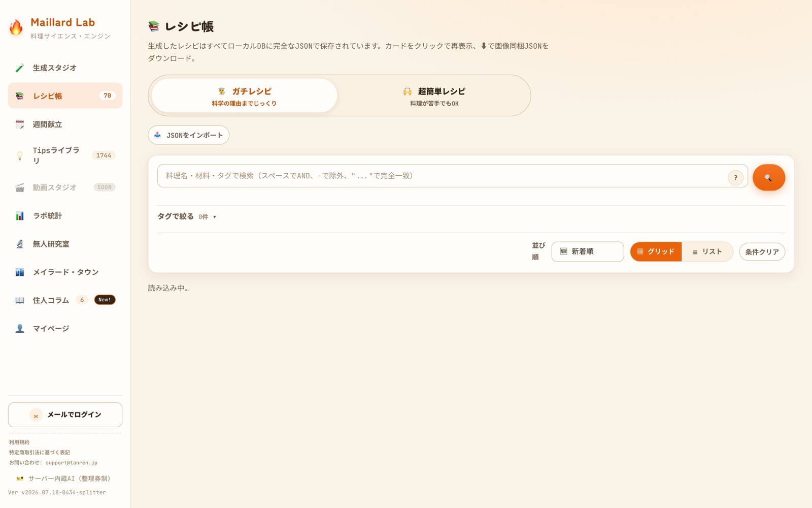The image size is (812, 508).
Task: Open 特定商取引法に基づく表記 link
Action: point(40,453)
